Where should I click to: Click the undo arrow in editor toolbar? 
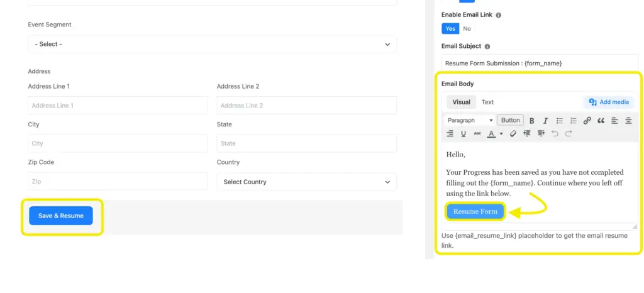pos(555,133)
